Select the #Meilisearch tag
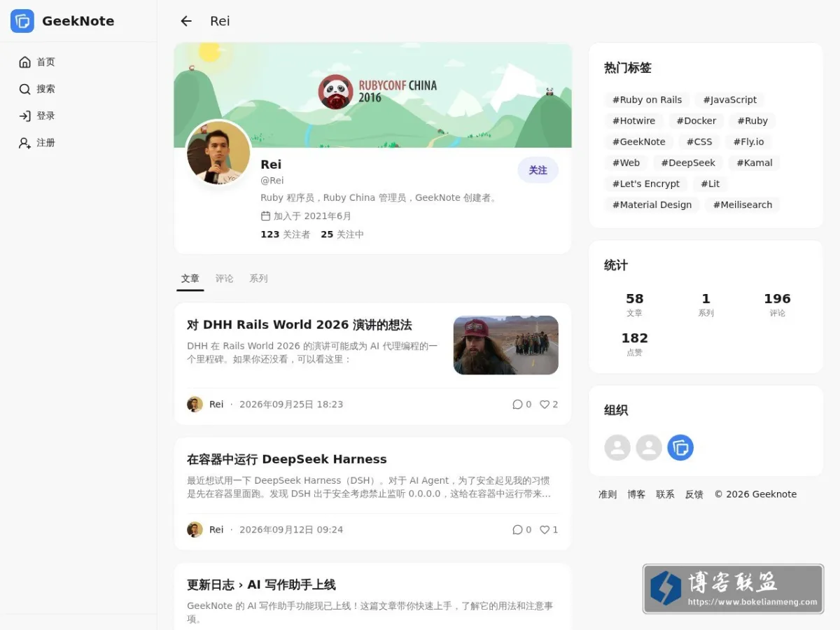Image resolution: width=840 pixels, height=630 pixels. click(743, 204)
